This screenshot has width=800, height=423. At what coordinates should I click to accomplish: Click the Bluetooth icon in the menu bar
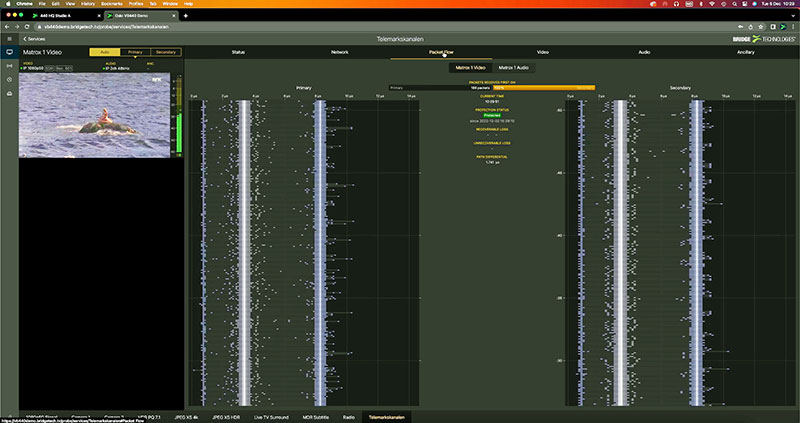[x=701, y=4]
